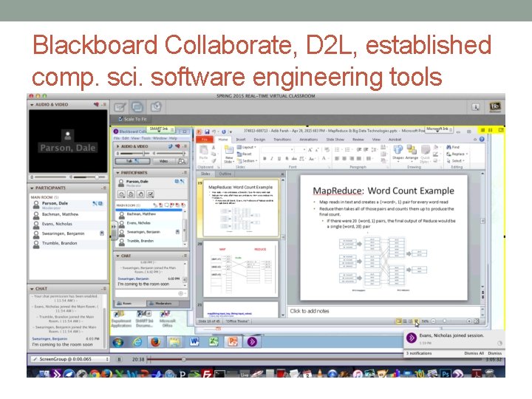Open Internet Explorer from the Windows taskbar
Screen dimensions: 532x399
click(137, 342)
